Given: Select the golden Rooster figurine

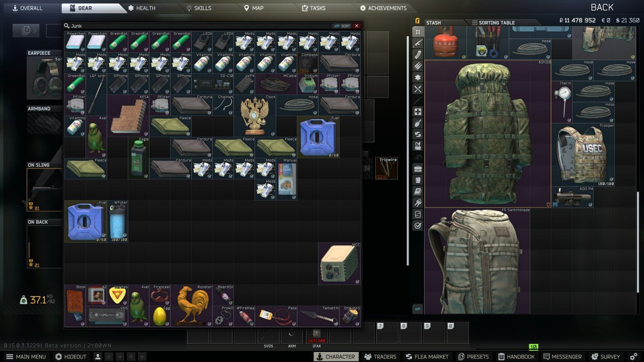Looking at the screenshot, I should coord(191,306).
